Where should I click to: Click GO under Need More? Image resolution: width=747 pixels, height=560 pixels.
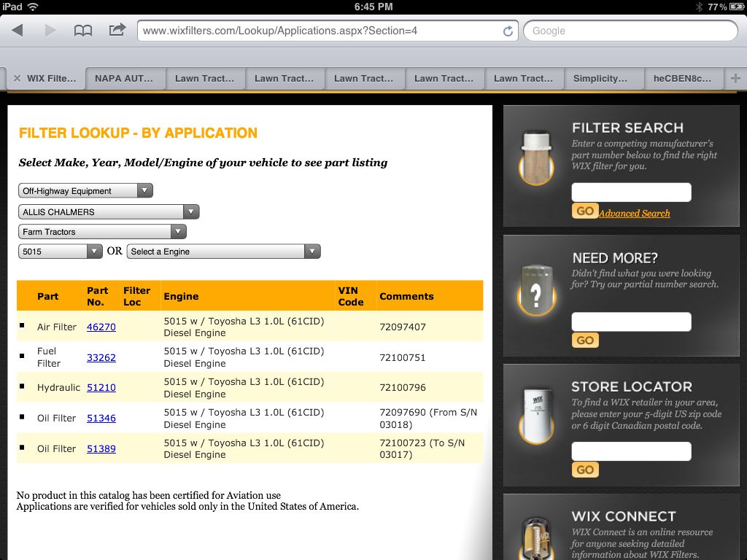point(585,341)
